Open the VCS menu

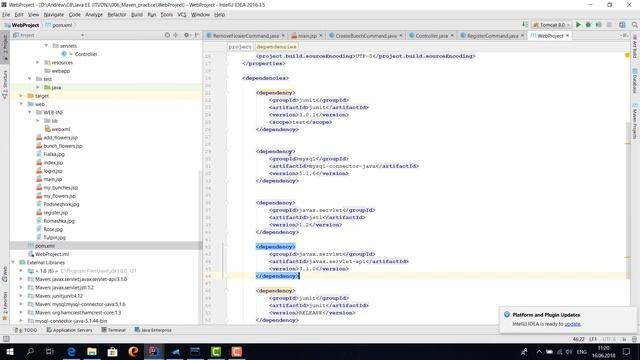pos(182,15)
